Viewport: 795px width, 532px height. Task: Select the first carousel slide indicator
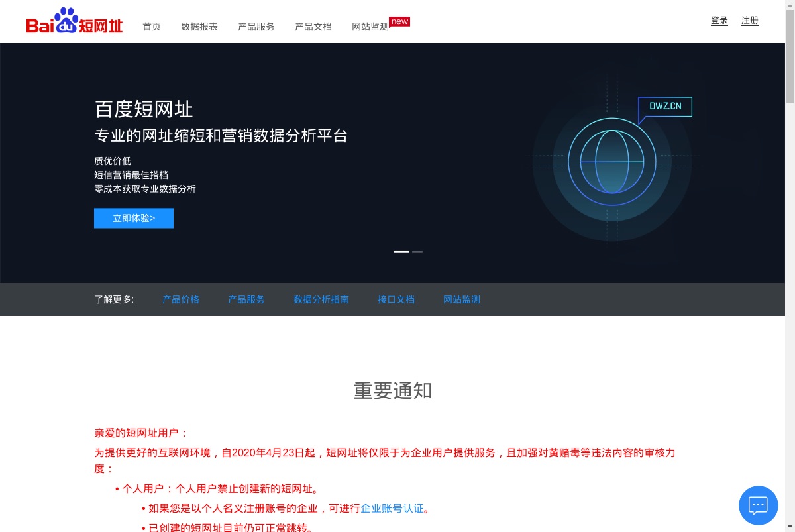tap(401, 252)
